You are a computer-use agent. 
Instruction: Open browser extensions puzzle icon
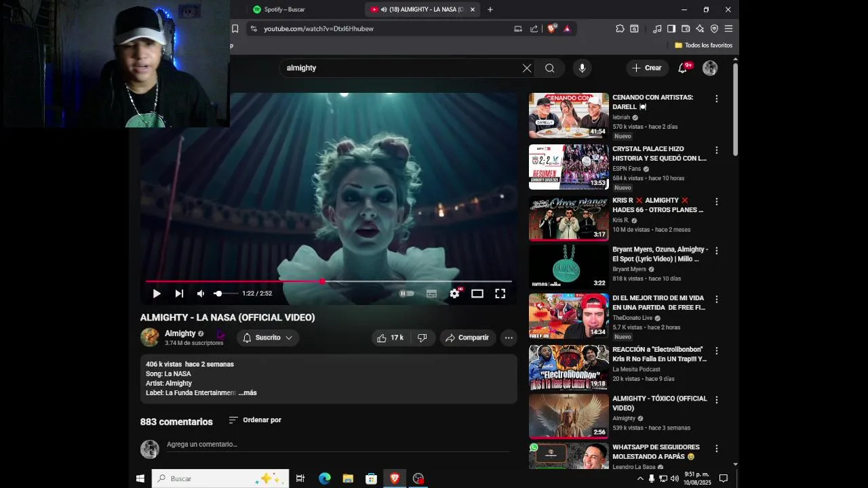point(620,28)
